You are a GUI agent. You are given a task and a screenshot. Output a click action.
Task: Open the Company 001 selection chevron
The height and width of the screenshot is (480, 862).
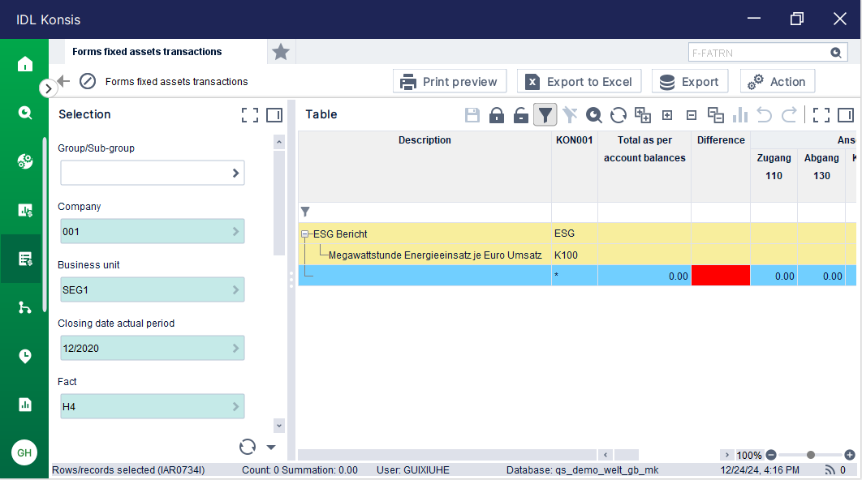[236, 231]
